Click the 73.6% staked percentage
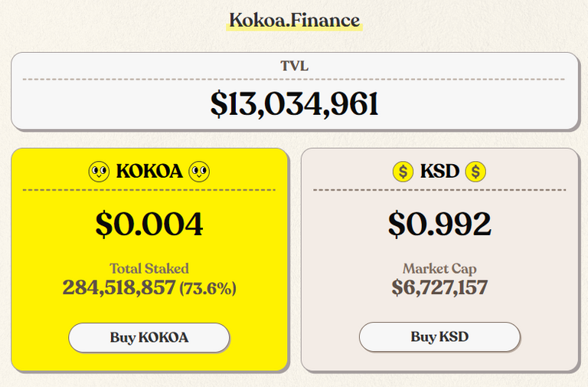Viewport: 588px width, 387px height. coord(207,288)
